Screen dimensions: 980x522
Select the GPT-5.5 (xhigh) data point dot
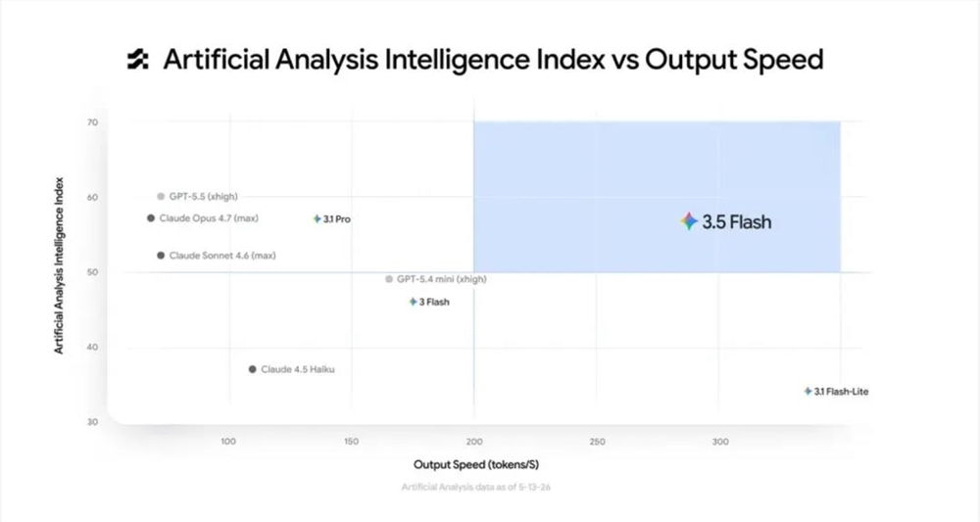point(162,197)
